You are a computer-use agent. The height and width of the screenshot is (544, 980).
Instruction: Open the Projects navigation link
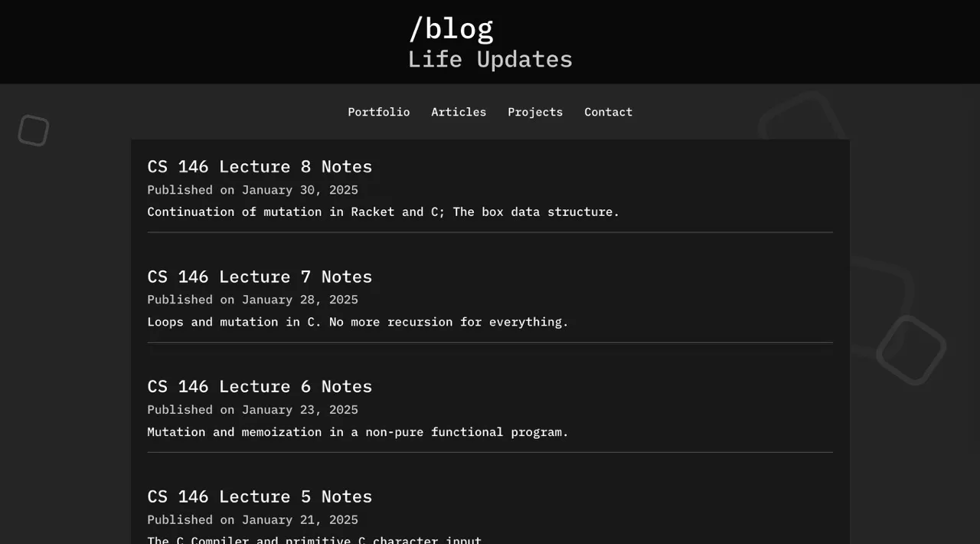(x=535, y=112)
